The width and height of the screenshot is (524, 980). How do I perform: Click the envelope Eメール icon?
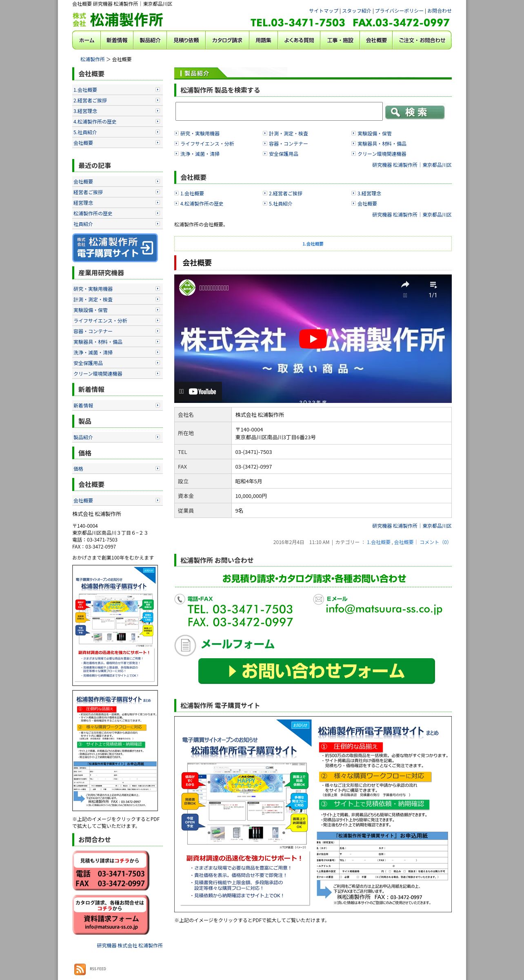[318, 599]
